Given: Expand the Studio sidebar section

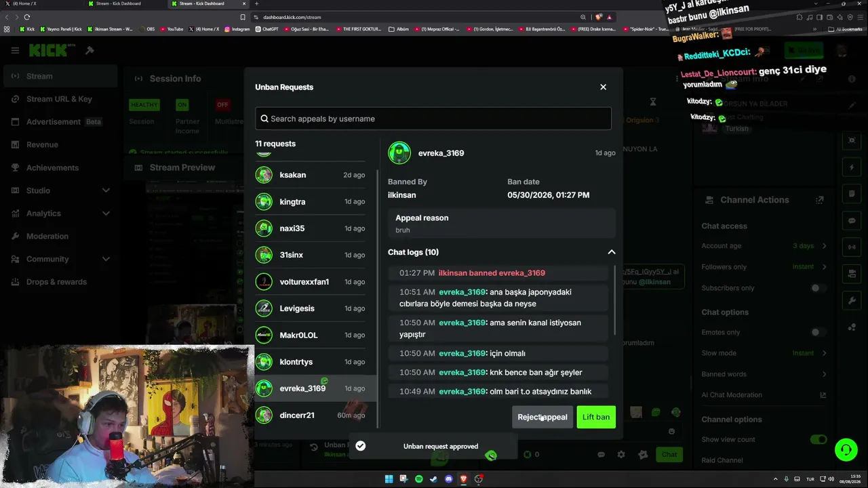Looking at the screenshot, I should [x=59, y=190].
